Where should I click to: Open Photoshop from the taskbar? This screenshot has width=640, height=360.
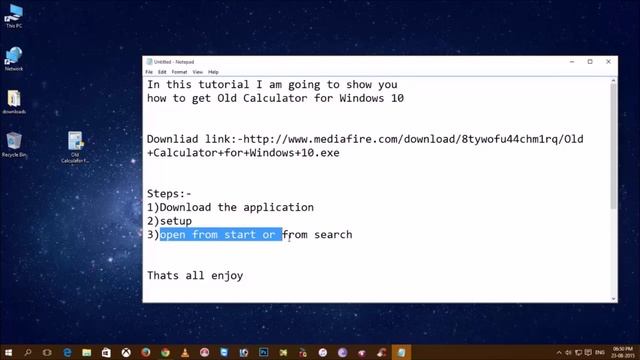click(x=263, y=353)
